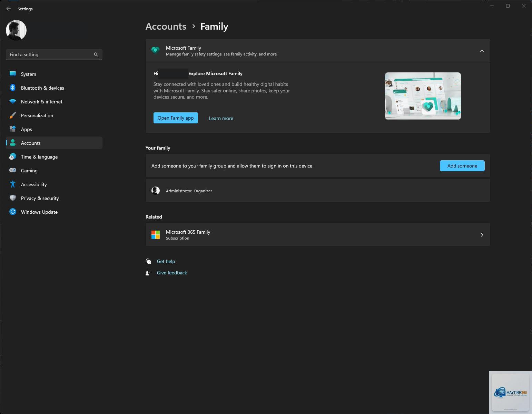The height and width of the screenshot is (414, 532).
Task: Open Gaming settings
Action: point(54,171)
